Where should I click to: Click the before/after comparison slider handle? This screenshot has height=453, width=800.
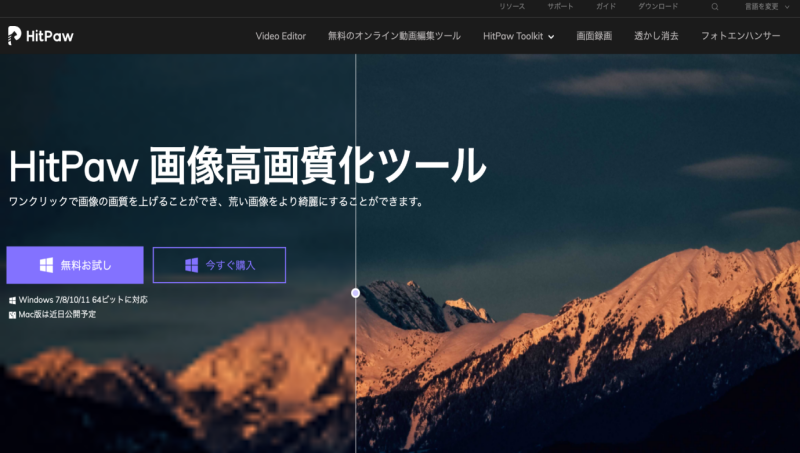point(356,293)
